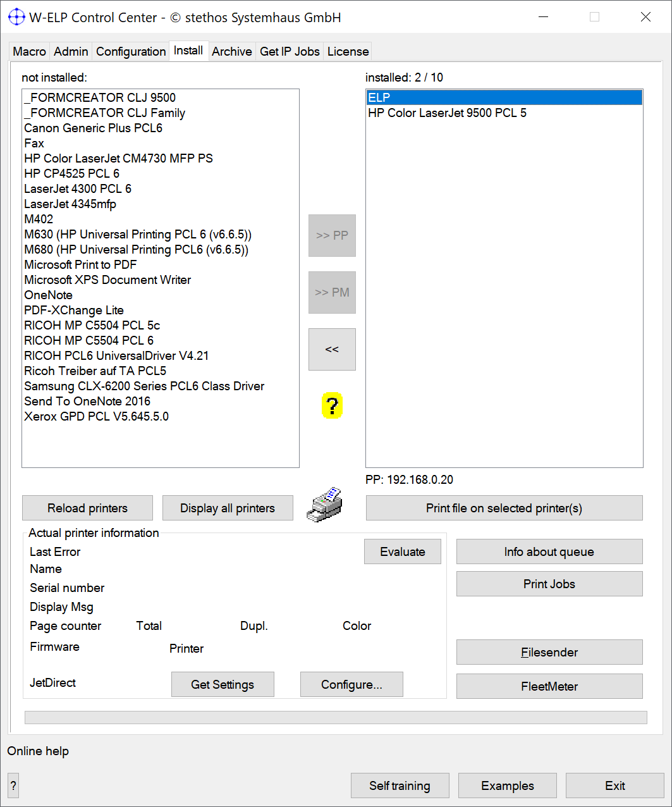This screenshot has height=807, width=672.
Task: Select the Install tab
Action: point(188,50)
